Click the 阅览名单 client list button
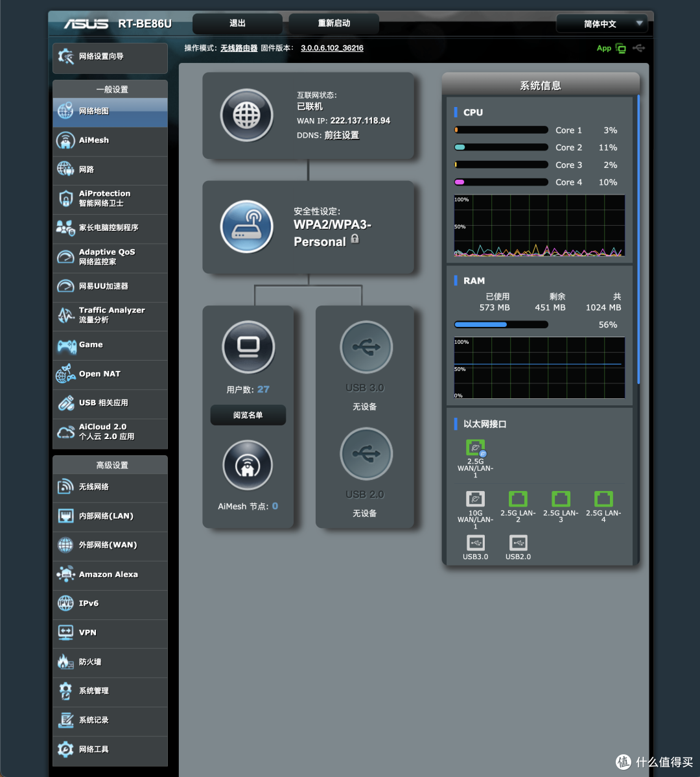 point(248,415)
